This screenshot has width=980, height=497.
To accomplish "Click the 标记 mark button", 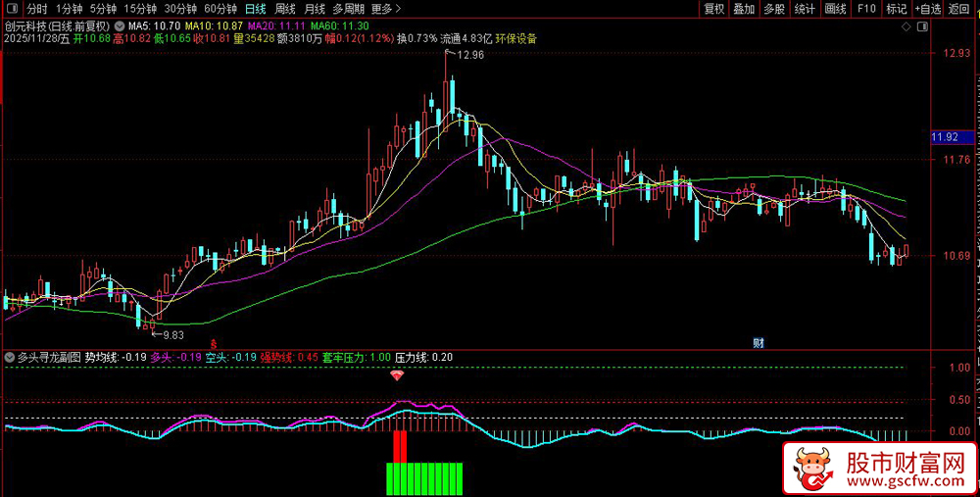I will (x=897, y=9).
